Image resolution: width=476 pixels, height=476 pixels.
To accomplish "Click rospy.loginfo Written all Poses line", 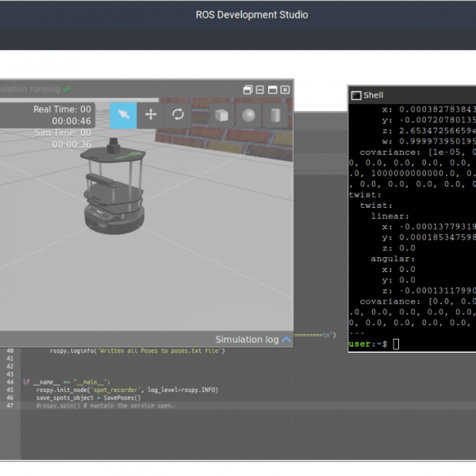I will coord(137,351).
